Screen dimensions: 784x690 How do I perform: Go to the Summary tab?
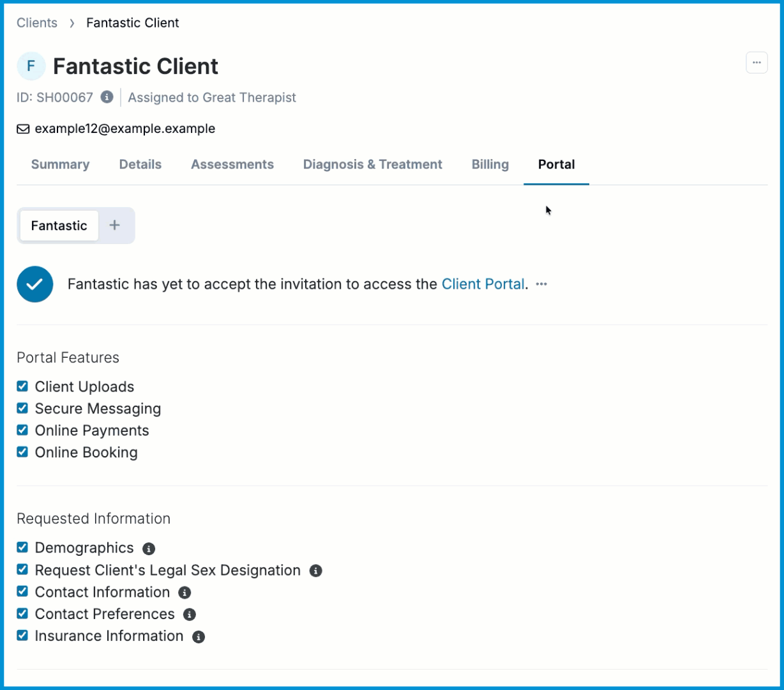coord(60,164)
